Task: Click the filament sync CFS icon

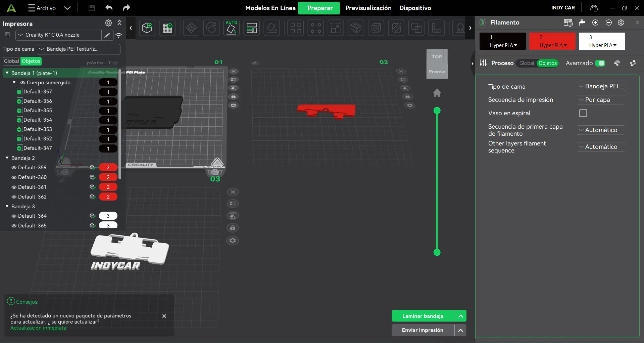Action: tap(568, 23)
